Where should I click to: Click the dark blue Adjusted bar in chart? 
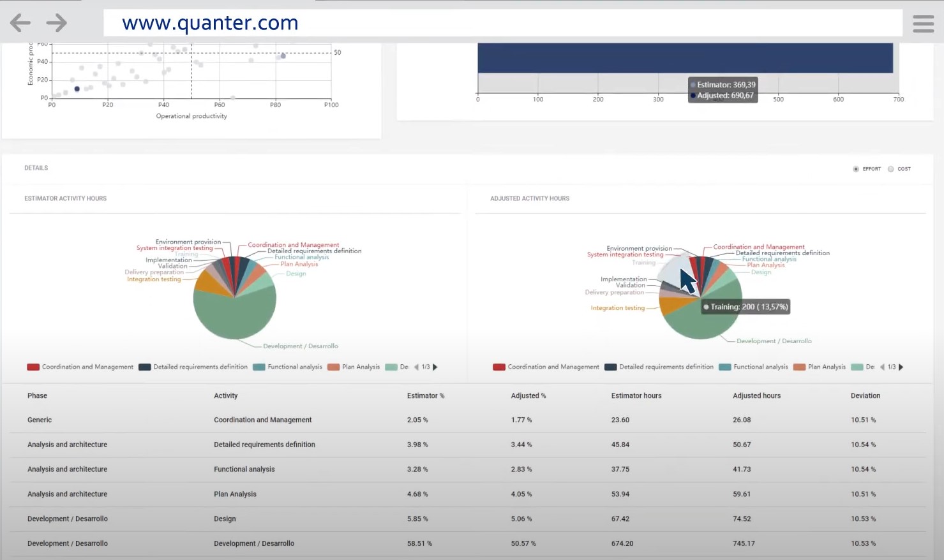click(684, 58)
